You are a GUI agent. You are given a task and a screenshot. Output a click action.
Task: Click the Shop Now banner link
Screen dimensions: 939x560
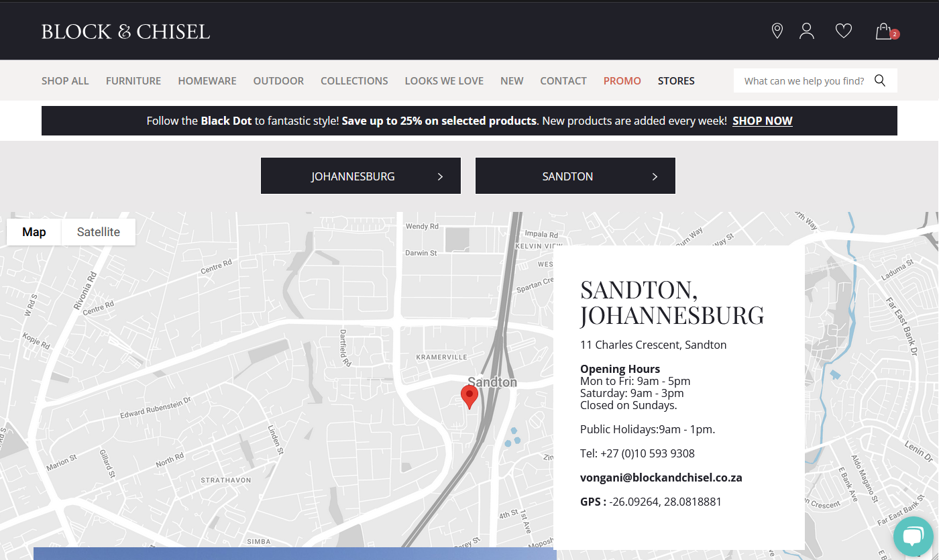[x=762, y=121]
